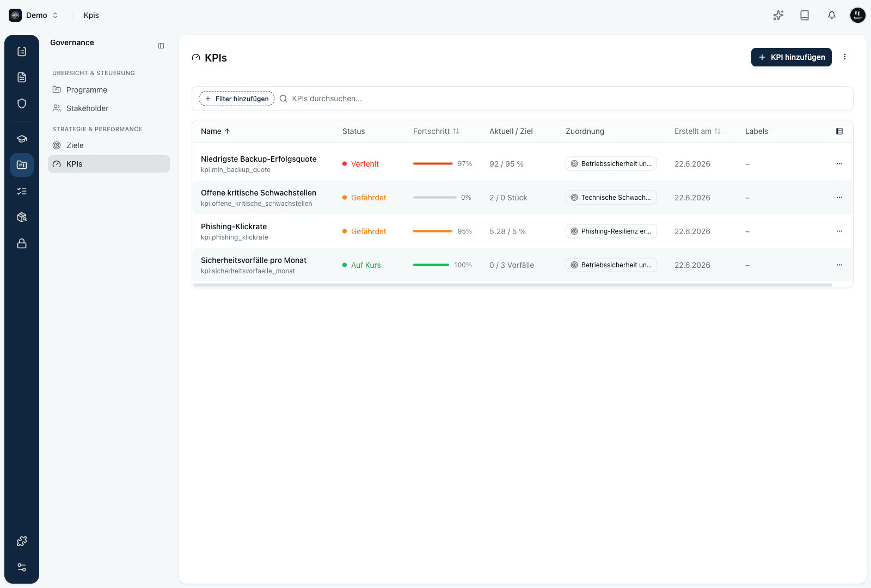
Task: Open settings sliders icon at sidebar bottom
Action: coord(22,567)
